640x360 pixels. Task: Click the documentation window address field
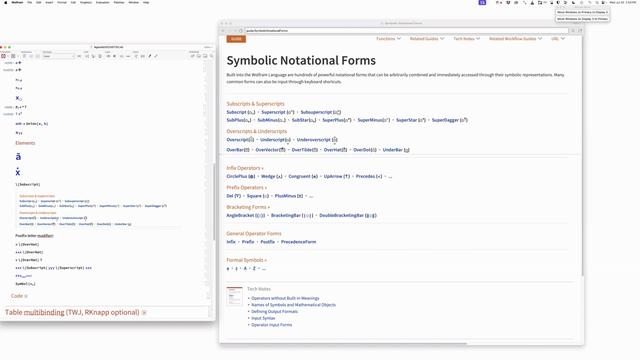click(406, 31)
